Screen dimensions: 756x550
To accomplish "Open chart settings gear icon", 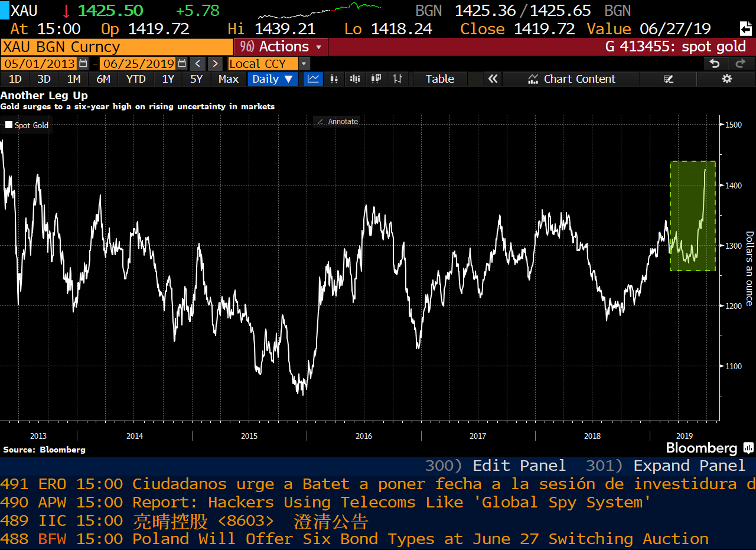I will 727,79.
